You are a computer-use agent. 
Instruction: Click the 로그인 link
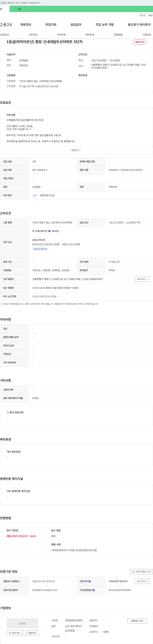tap(143, 16)
